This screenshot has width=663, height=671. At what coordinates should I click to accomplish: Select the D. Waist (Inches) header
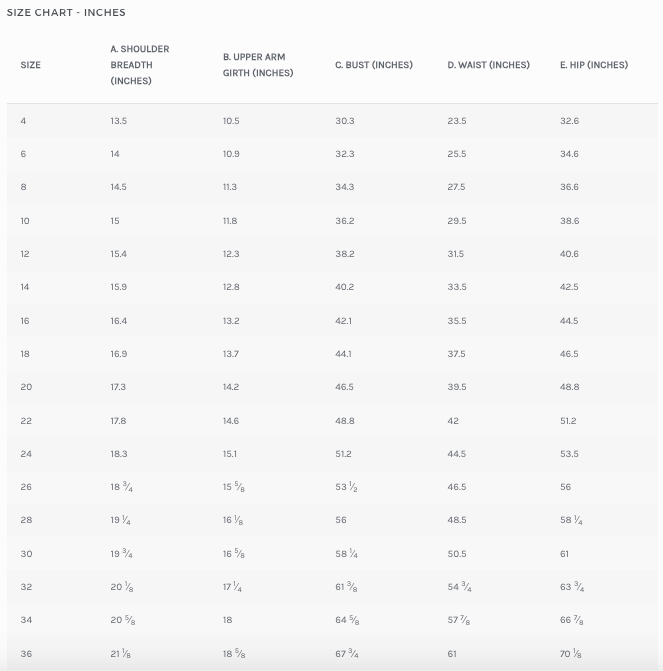pos(488,65)
